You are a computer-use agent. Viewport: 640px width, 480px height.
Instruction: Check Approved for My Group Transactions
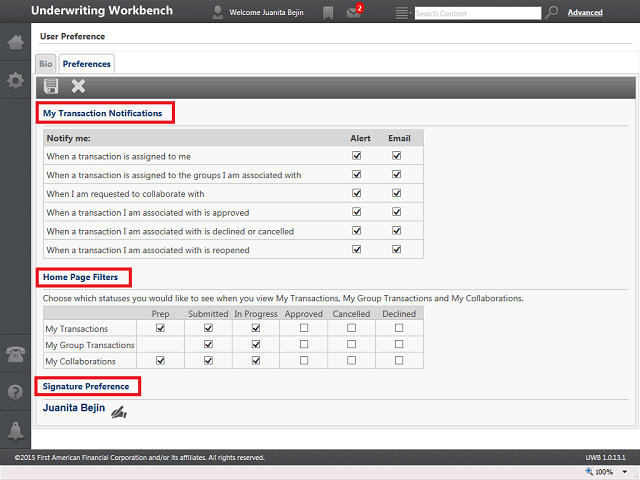304,344
